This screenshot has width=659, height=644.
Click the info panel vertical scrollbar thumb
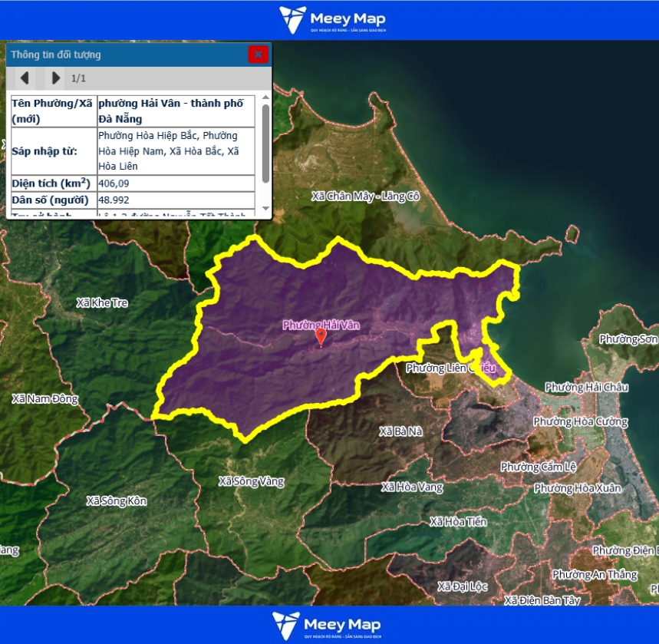pyautogui.click(x=265, y=144)
